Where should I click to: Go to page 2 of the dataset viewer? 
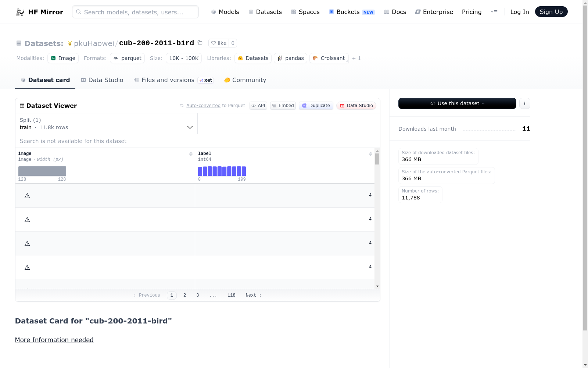click(184, 295)
